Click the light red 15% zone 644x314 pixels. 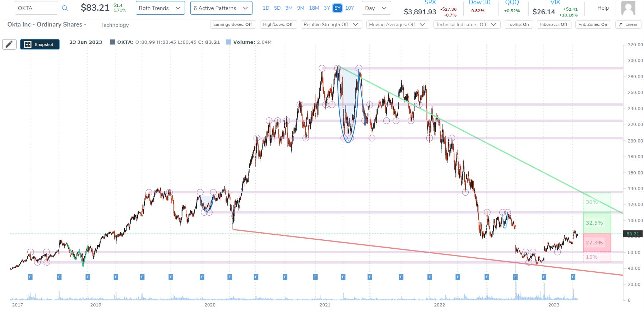[597, 257]
